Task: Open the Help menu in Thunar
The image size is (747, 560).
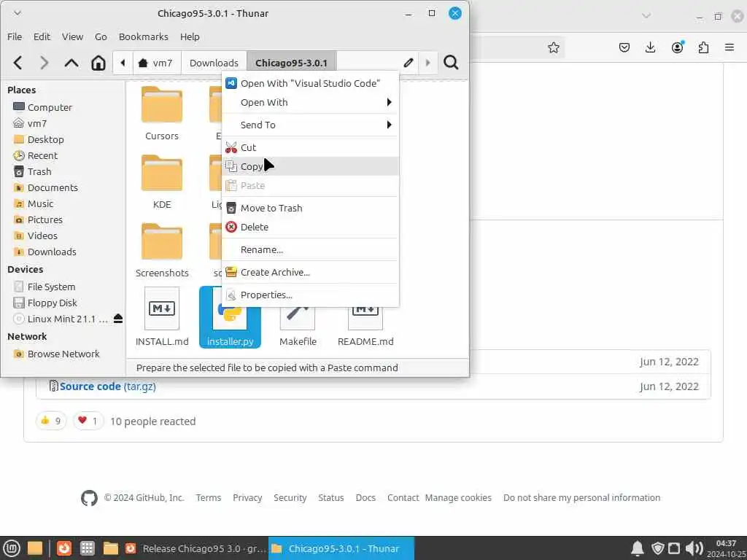Action: (x=190, y=36)
